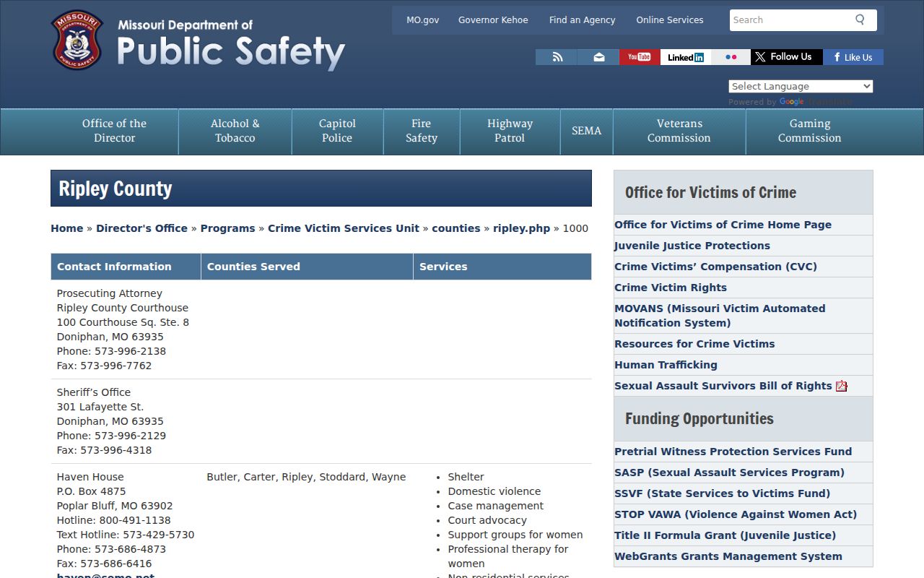Click counties text Butler, Carter, Ripley, Stoddard, Wayne
The image size is (924, 578).
tap(306, 477)
